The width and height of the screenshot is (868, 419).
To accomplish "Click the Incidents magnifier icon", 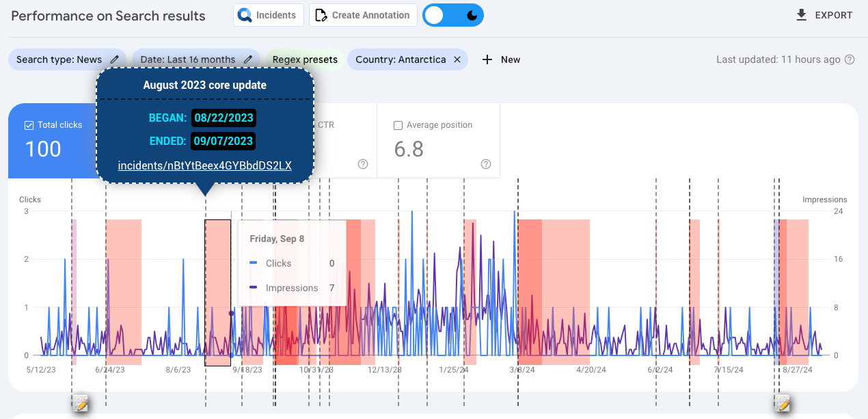I will [245, 15].
